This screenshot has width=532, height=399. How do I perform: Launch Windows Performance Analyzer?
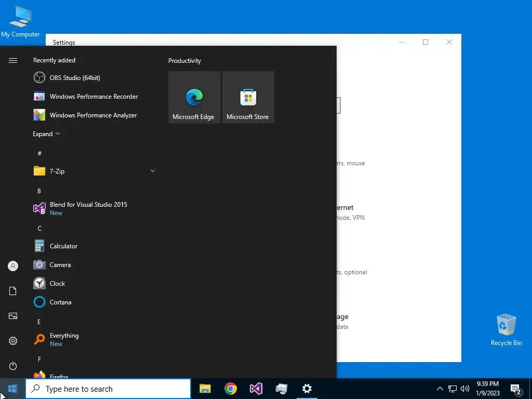(x=95, y=115)
